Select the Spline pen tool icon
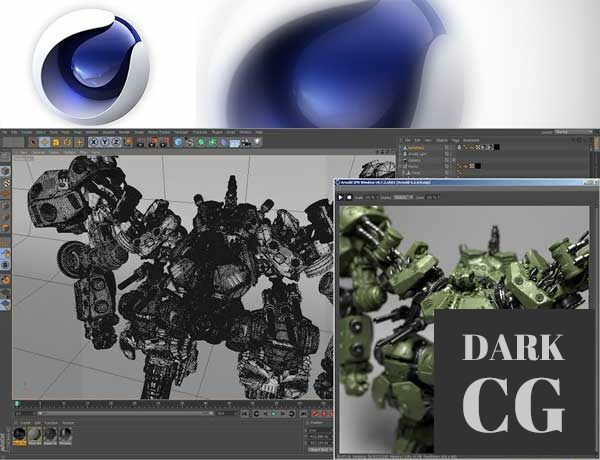 [x=189, y=143]
